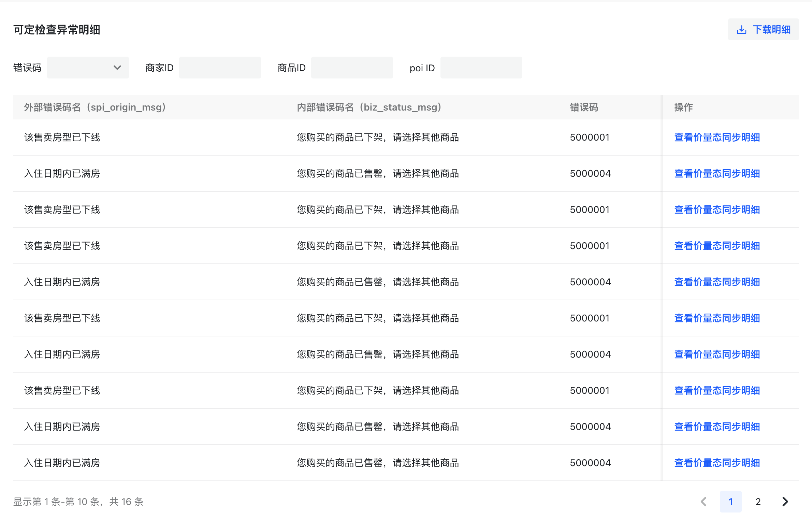Viewport: 812px width, 520px height.
Task: Select page 2 in pagination
Action: coord(758,501)
